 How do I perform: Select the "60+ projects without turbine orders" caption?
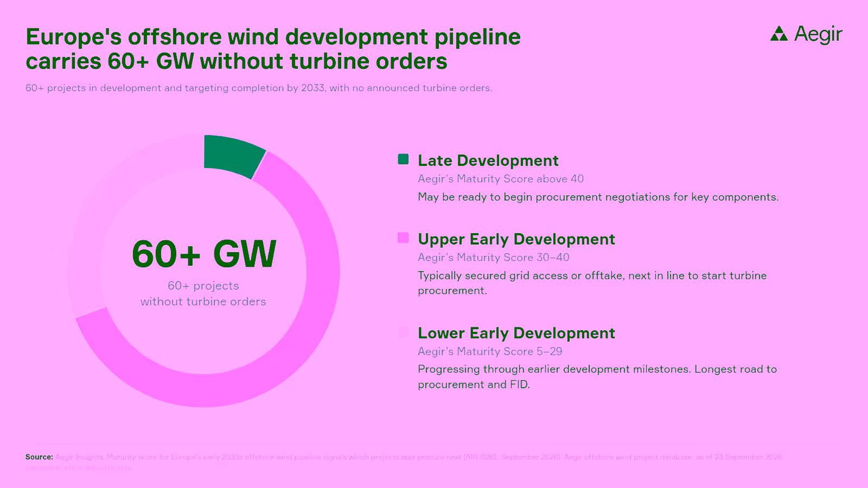[203, 293]
